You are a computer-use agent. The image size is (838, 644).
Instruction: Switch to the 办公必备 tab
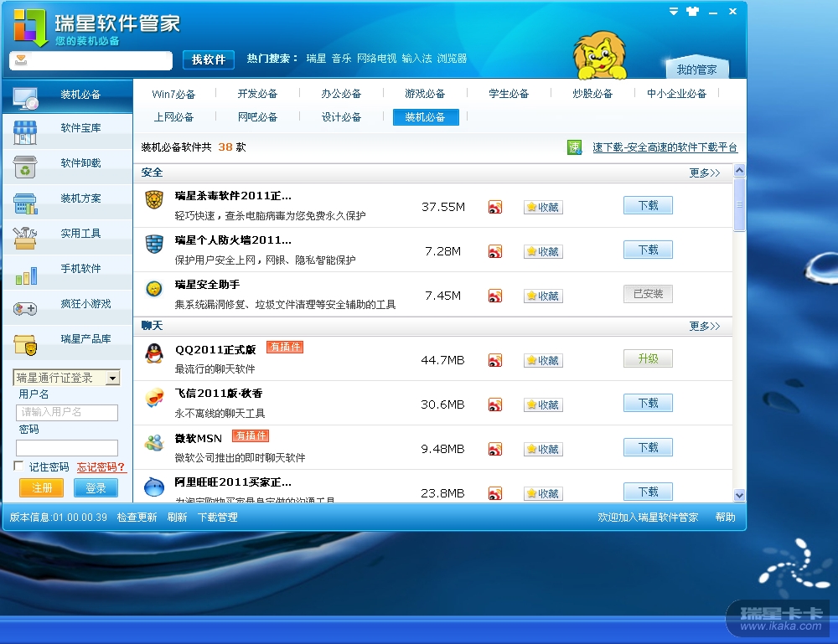pos(341,94)
